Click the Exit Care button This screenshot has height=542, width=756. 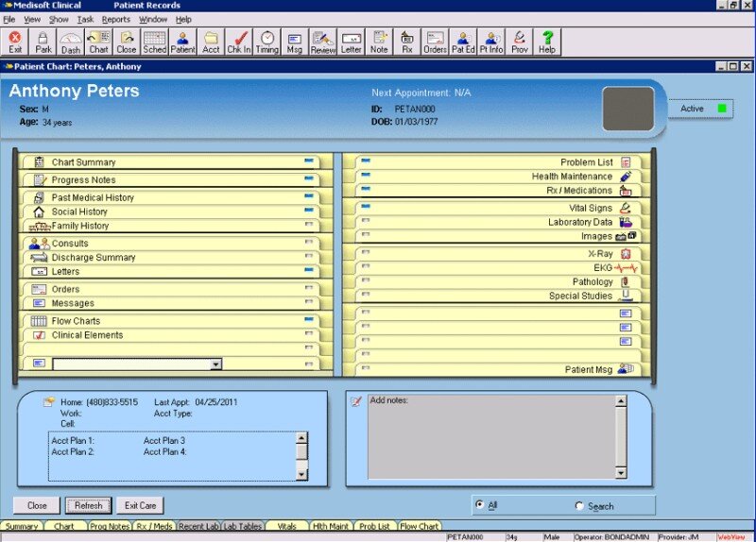coord(141,505)
